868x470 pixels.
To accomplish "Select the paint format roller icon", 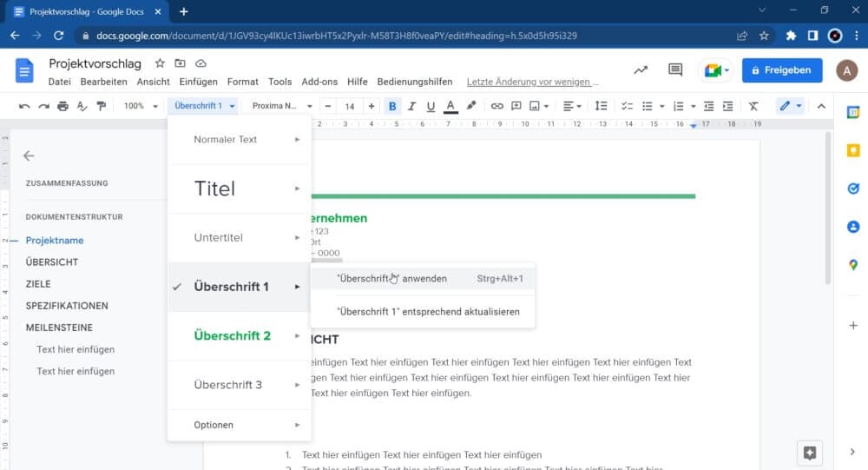I will click(x=102, y=106).
